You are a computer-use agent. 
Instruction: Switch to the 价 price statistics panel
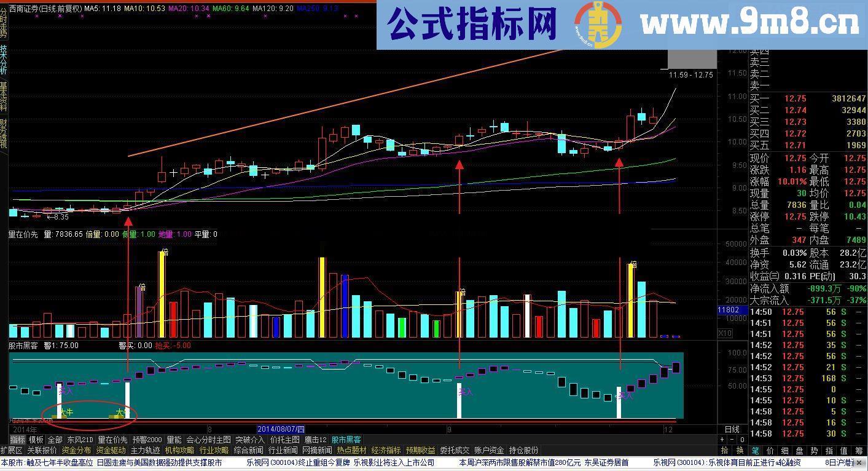(x=770, y=451)
